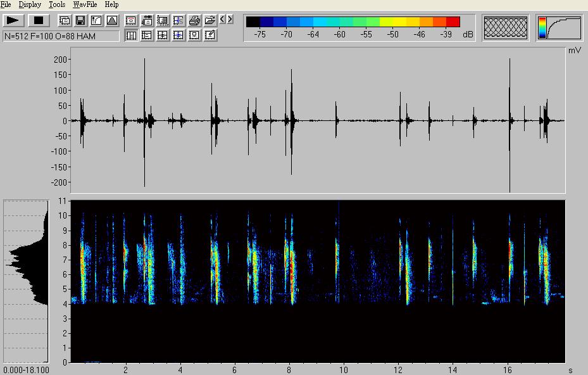Click the open folder icon

[210, 20]
